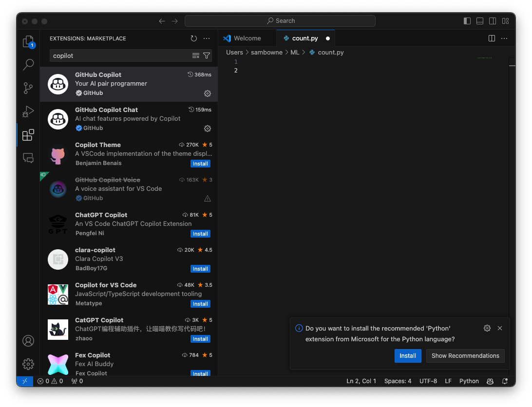Expand sambowne breadcrumb segment

point(266,52)
